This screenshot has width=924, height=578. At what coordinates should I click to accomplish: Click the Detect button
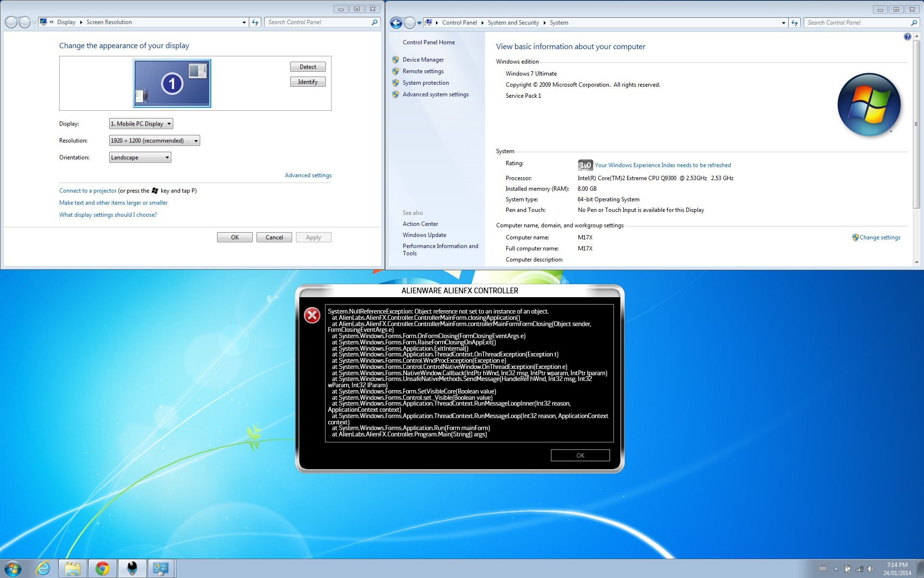[308, 67]
